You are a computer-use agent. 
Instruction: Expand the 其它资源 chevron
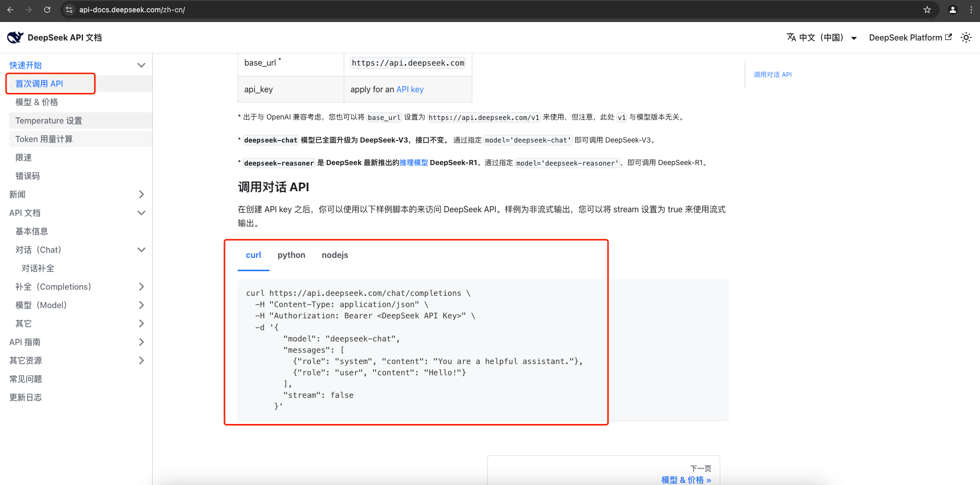[x=141, y=360]
